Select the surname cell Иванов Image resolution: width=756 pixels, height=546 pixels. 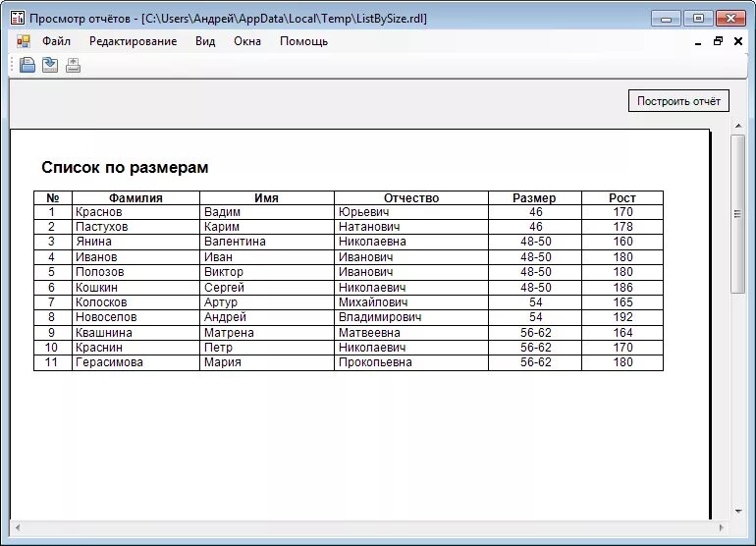(x=135, y=257)
